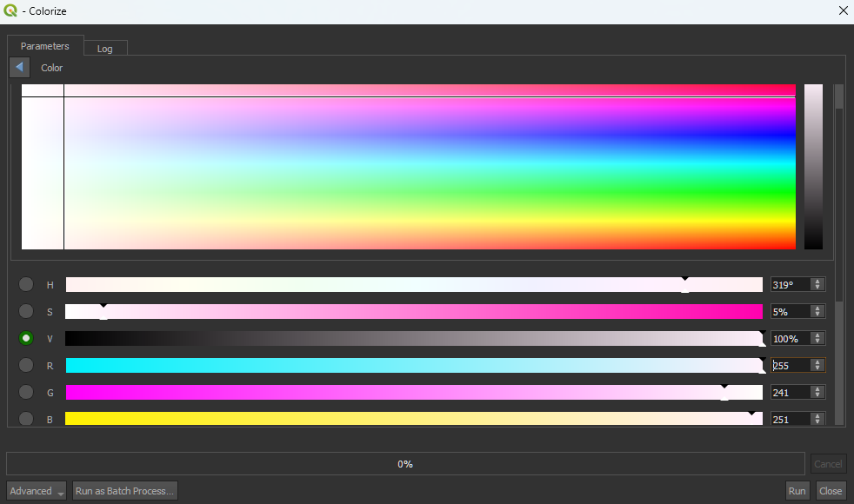This screenshot has width=854, height=504.
Task: Click the QGIS logo in title bar
Action: coord(10,11)
